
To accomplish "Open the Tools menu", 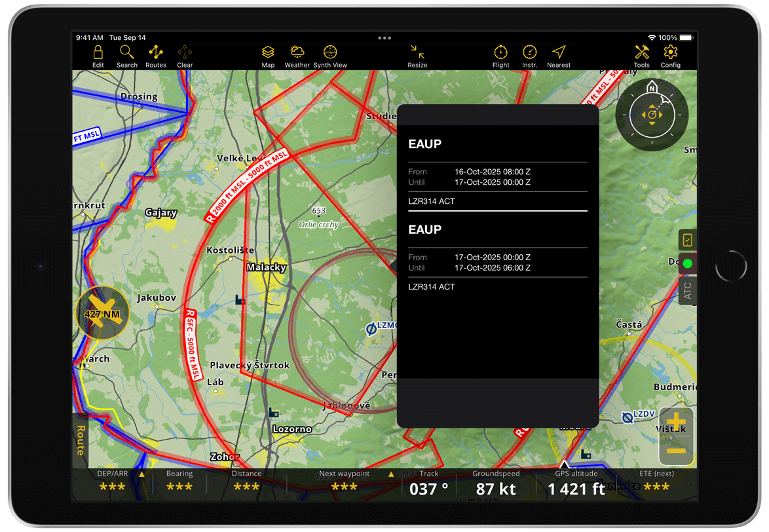I will 642,56.
